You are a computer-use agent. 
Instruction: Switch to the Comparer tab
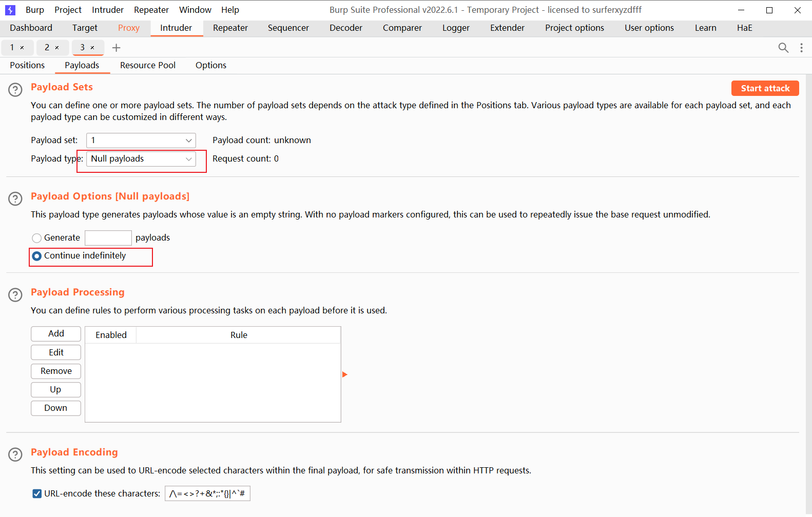(x=402, y=28)
